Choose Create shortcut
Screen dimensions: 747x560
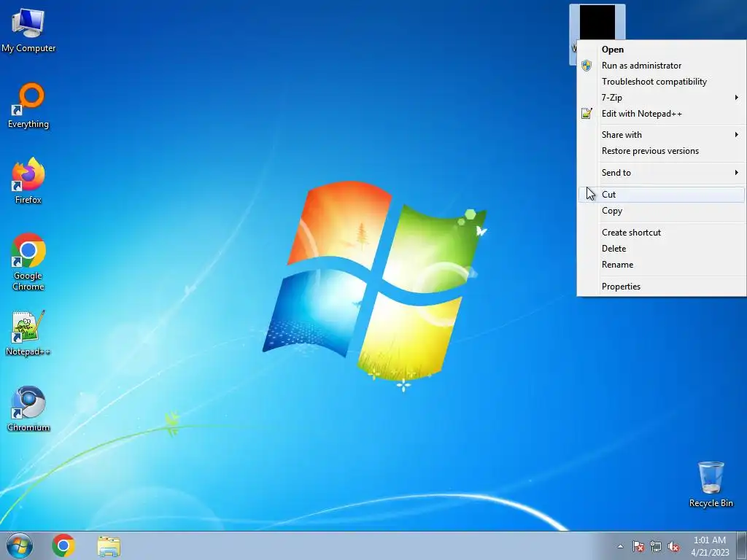point(662,233)
